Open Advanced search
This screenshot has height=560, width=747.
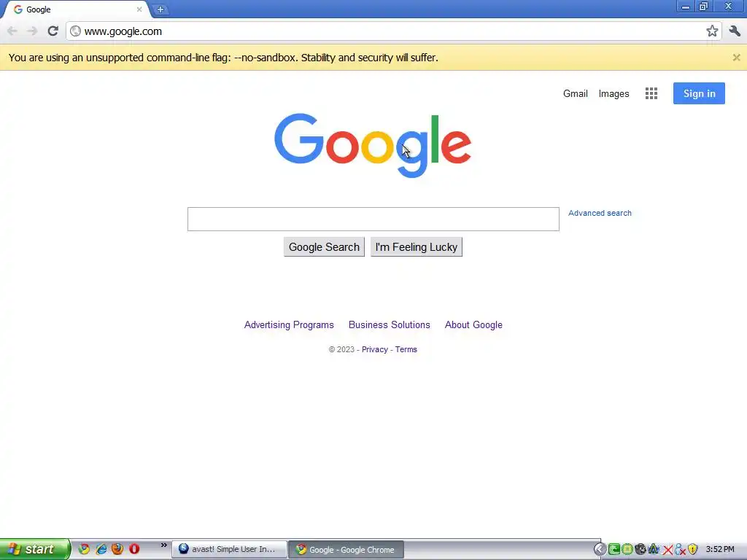pos(600,213)
